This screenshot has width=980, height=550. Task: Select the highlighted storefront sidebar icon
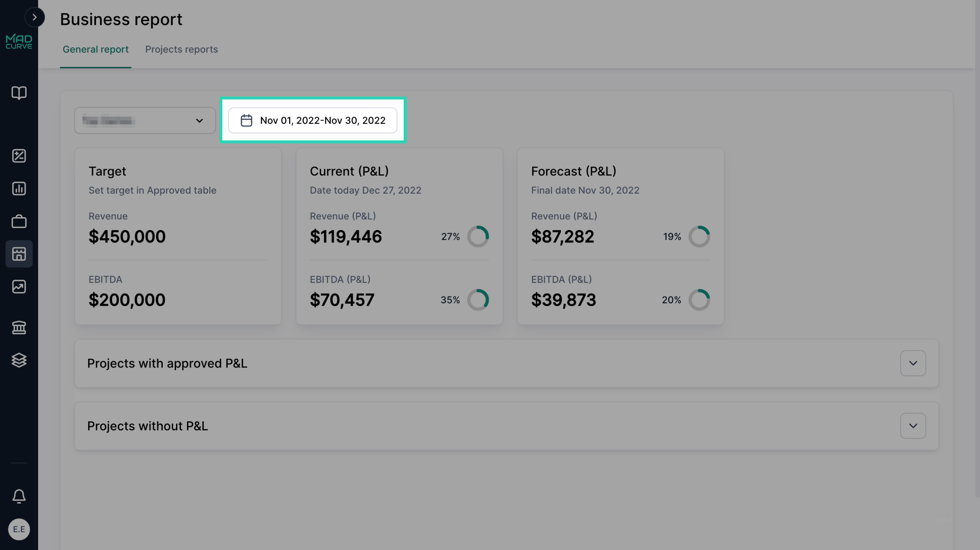pyautogui.click(x=19, y=254)
